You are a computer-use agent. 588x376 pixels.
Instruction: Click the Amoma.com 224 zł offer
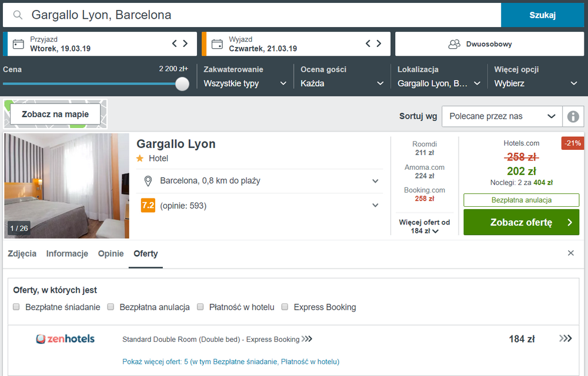pyautogui.click(x=425, y=172)
